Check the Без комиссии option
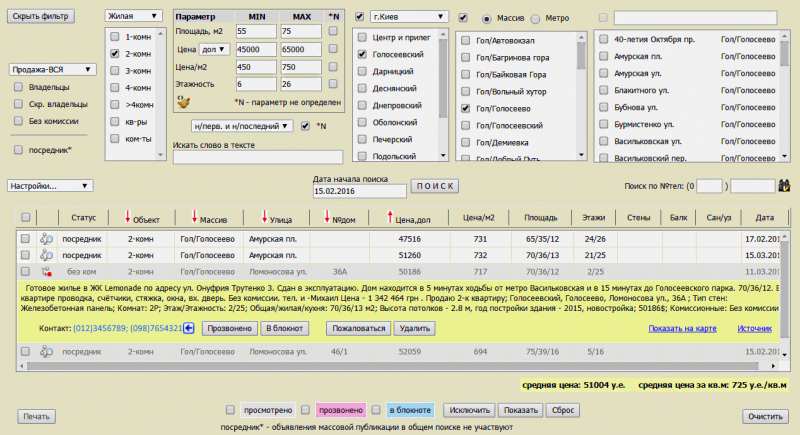The width and height of the screenshot is (800, 435). pos(19,120)
